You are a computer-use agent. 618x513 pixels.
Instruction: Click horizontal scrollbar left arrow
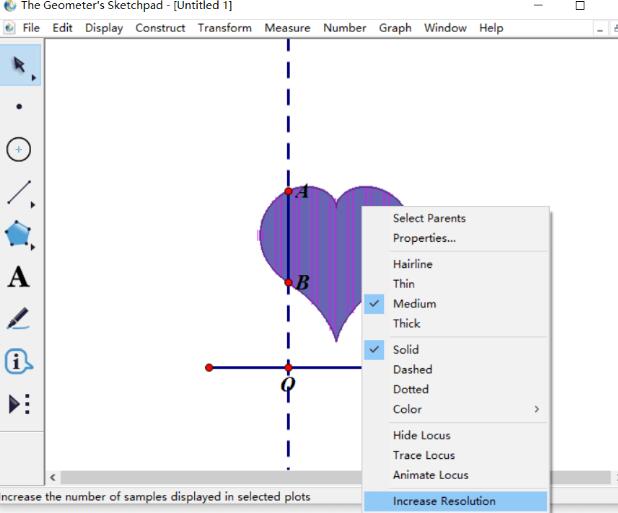point(53,478)
